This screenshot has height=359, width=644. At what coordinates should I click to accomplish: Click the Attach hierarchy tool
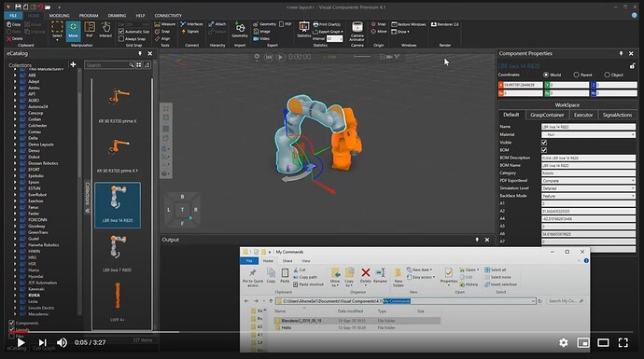click(217, 24)
